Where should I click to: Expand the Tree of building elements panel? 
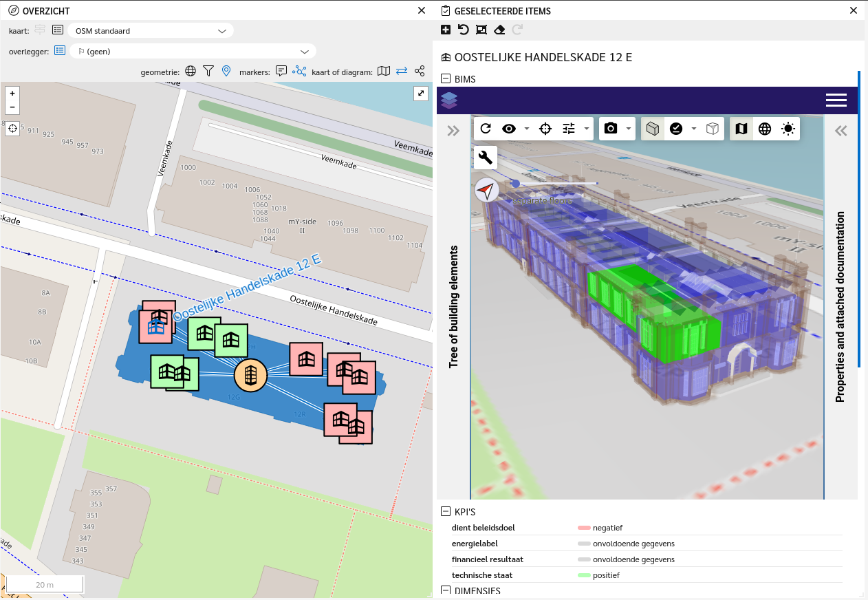[453, 131]
